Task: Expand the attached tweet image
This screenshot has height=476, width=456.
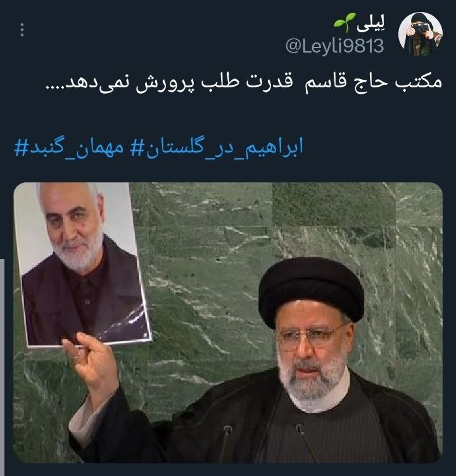Action: tap(228, 322)
